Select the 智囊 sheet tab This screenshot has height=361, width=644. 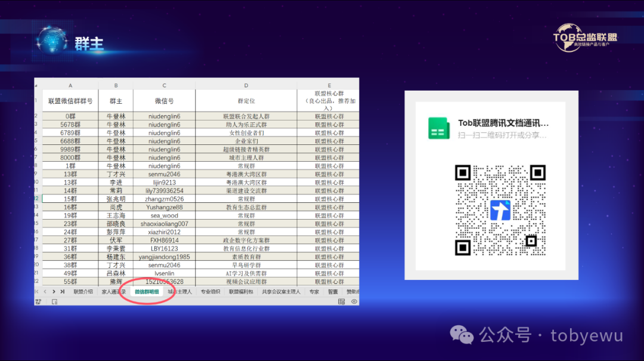pos(333,292)
